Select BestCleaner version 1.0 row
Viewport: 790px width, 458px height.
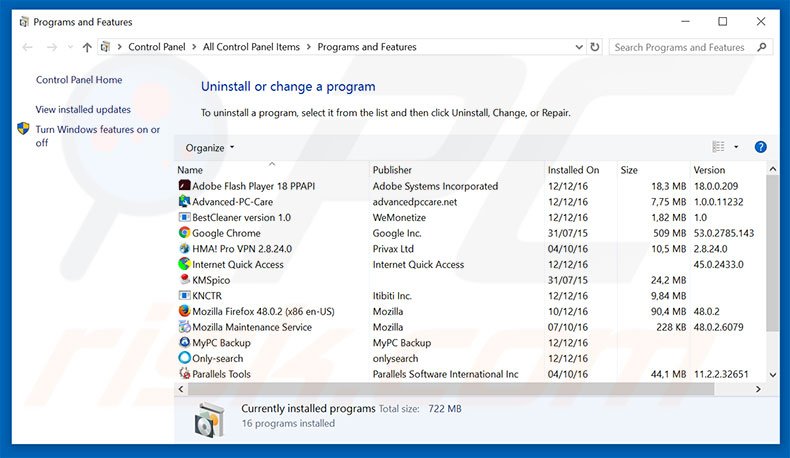pyautogui.click(x=471, y=217)
